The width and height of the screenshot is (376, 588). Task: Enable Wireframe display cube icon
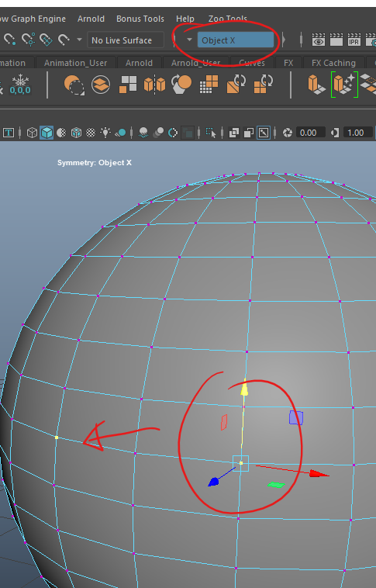[33, 133]
